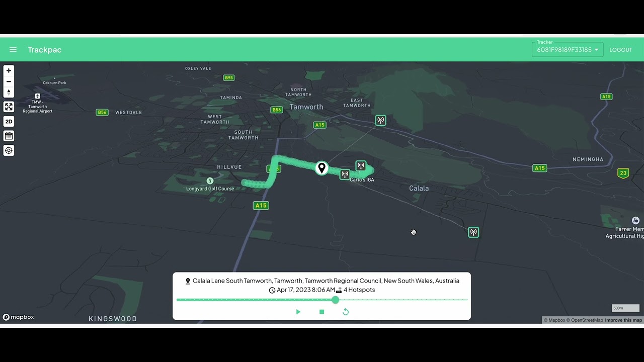Screen dimensions: 644x362
Task: Click the Tamworth airport plane icon
Action: coord(37,96)
